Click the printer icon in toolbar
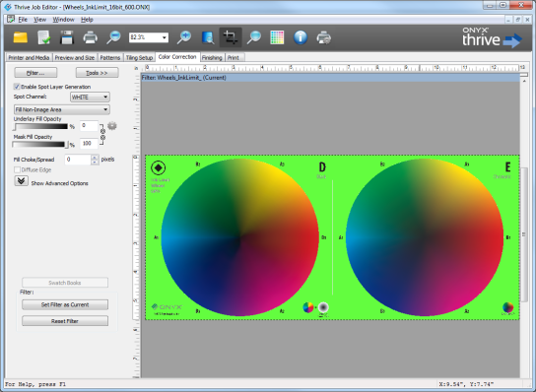536x392 pixels. [x=91, y=37]
